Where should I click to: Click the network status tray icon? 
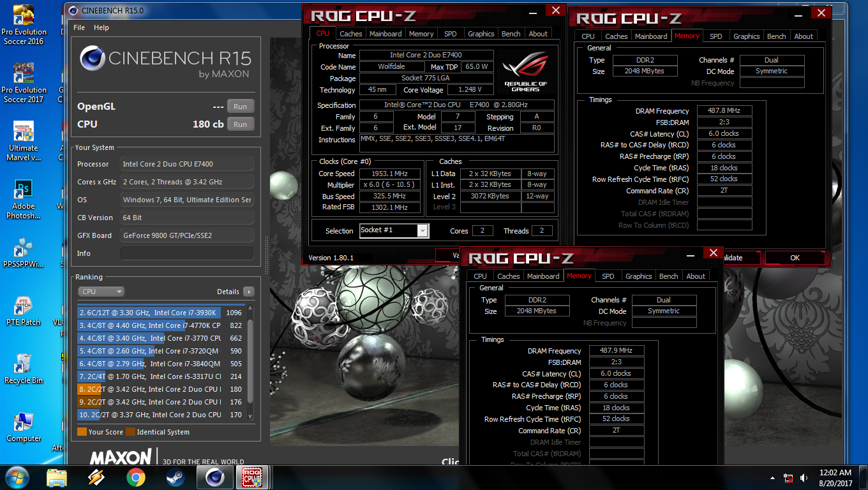[x=789, y=478]
